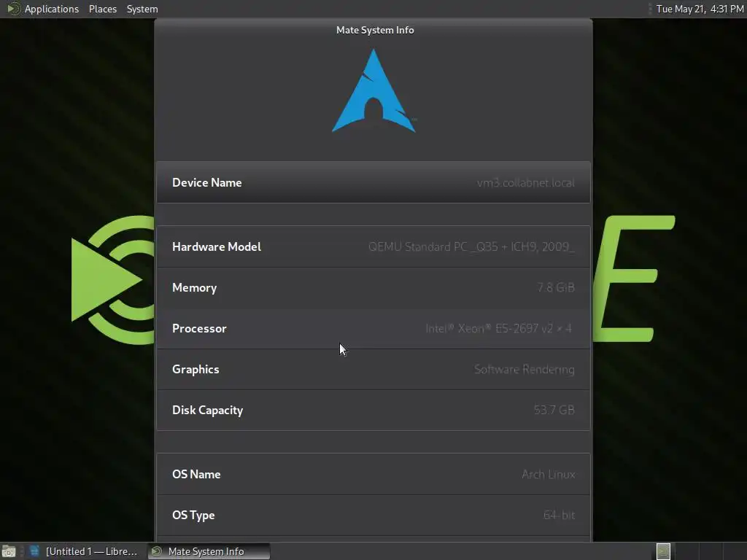Click the Arch Linux logo image

coord(373,91)
